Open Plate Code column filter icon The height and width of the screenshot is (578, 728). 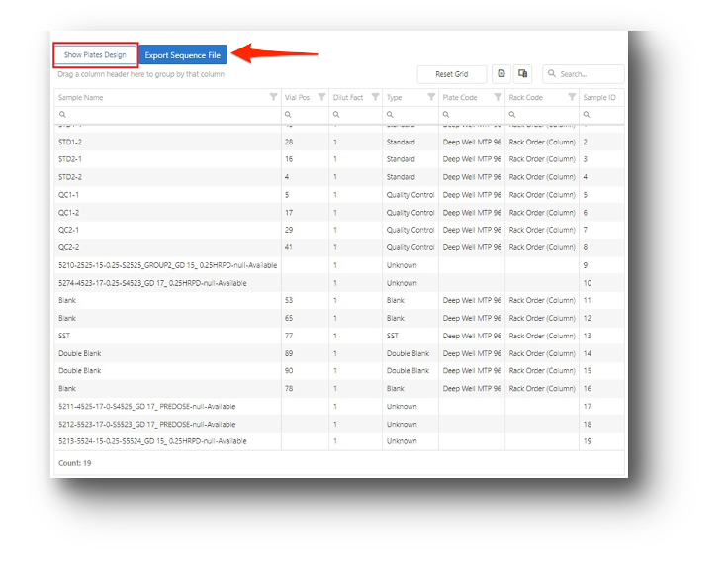click(497, 98)
